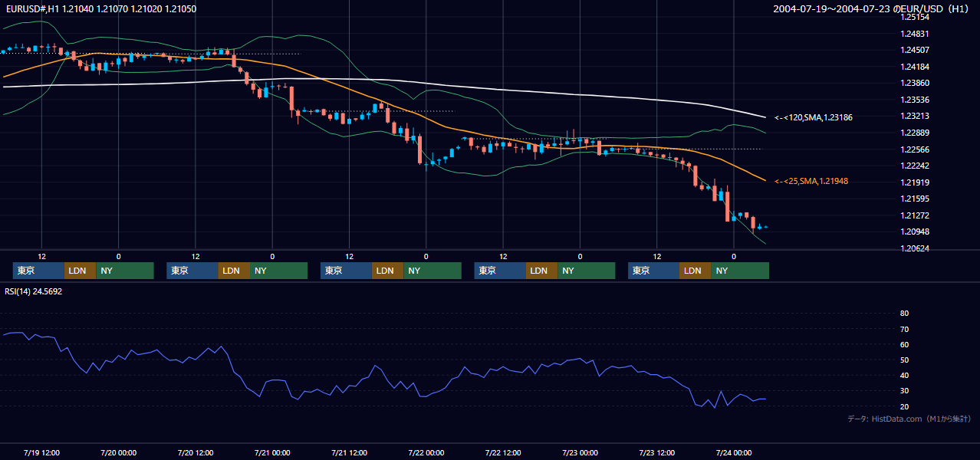
Task: Click the LDN block in the rightmost session bar
Action: click(696, 271)
